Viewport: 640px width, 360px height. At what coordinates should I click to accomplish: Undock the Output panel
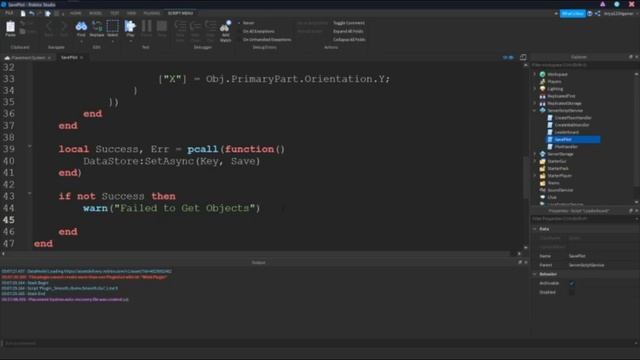coord(520,262)
